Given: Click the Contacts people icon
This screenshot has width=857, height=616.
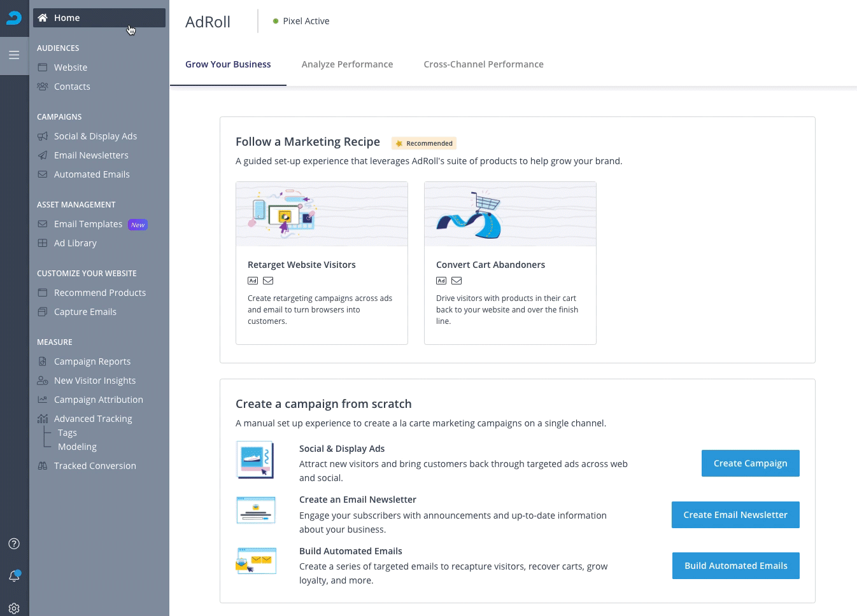Looking at the screenshot, I should (43, 87).
